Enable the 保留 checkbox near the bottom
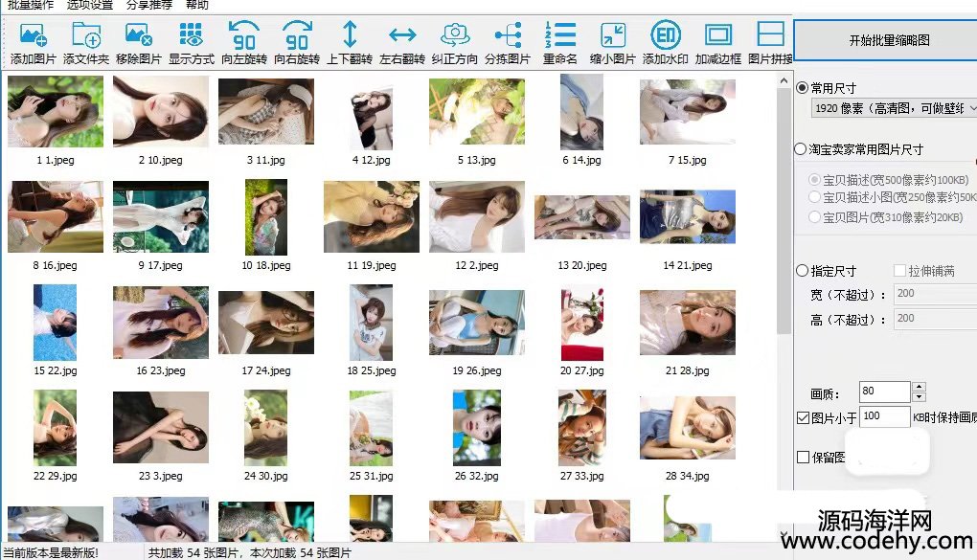Image resolution: width=977 pixels, height=560 pixels. pos(804,458)
